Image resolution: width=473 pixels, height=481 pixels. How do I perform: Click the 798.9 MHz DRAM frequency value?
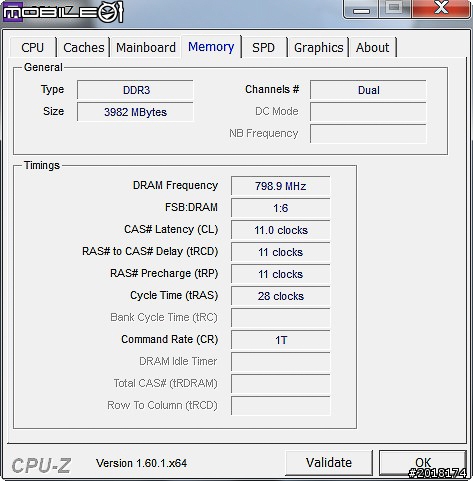tap(281, 186)
